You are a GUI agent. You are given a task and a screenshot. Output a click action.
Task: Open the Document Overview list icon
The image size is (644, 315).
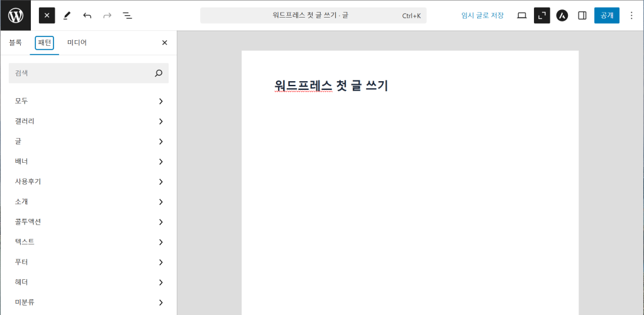[127, 16]
